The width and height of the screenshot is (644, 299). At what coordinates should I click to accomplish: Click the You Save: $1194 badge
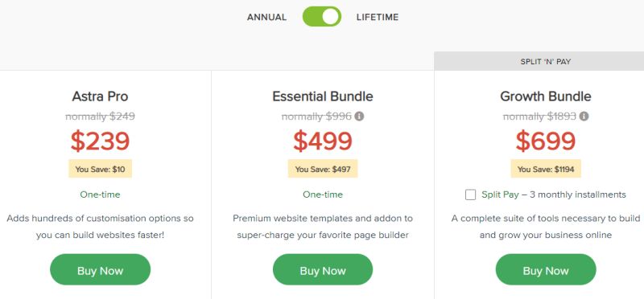point(546,169)
